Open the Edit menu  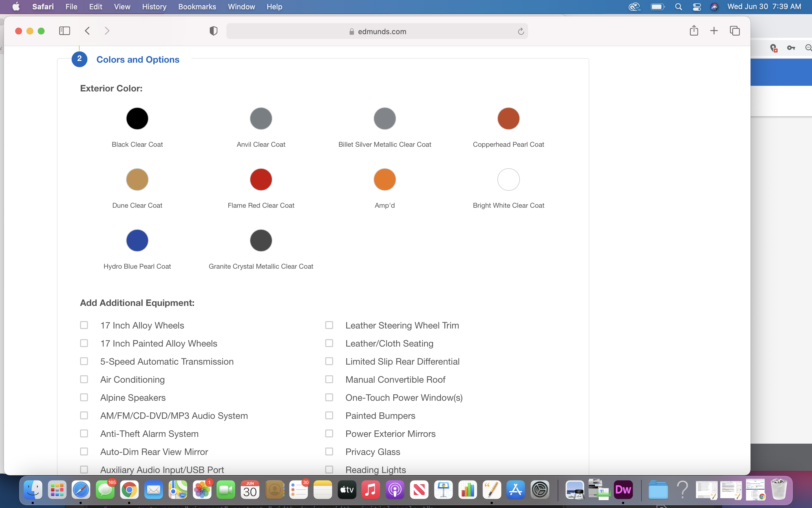[96, 7]
